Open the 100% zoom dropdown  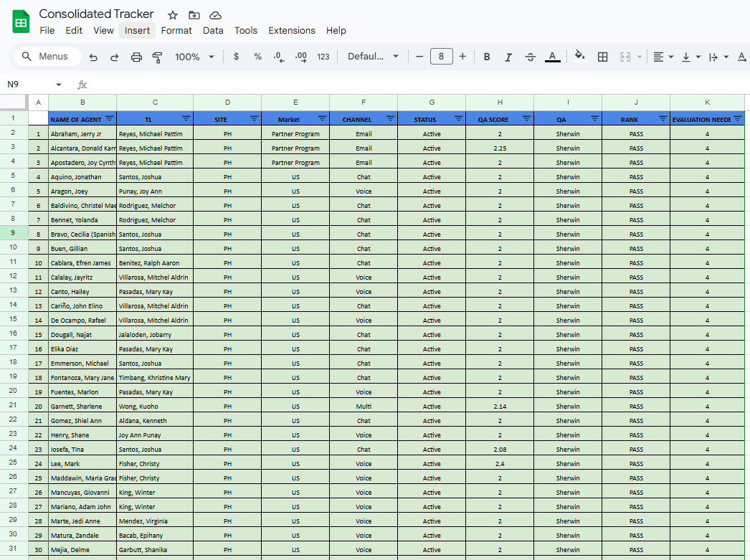click(194, 57)
